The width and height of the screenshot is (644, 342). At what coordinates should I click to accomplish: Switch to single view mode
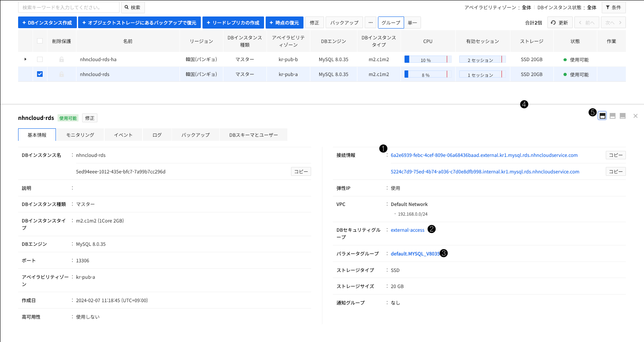(x=413, y=23)
